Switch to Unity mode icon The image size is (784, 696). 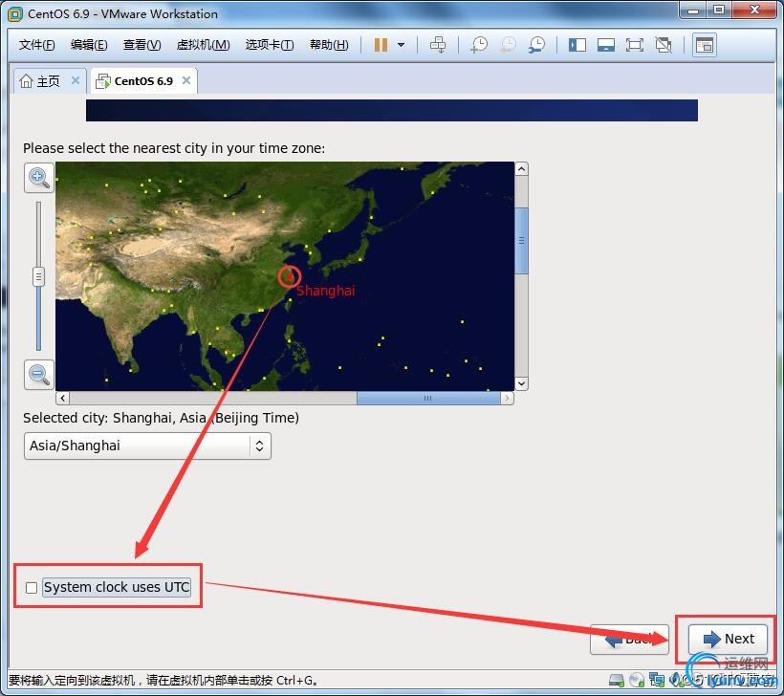tap(664, 45)
